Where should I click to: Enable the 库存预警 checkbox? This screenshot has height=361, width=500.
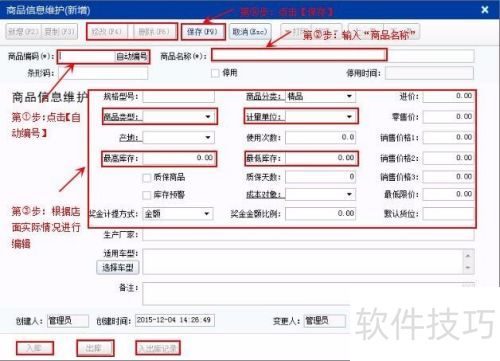(146, 195)
